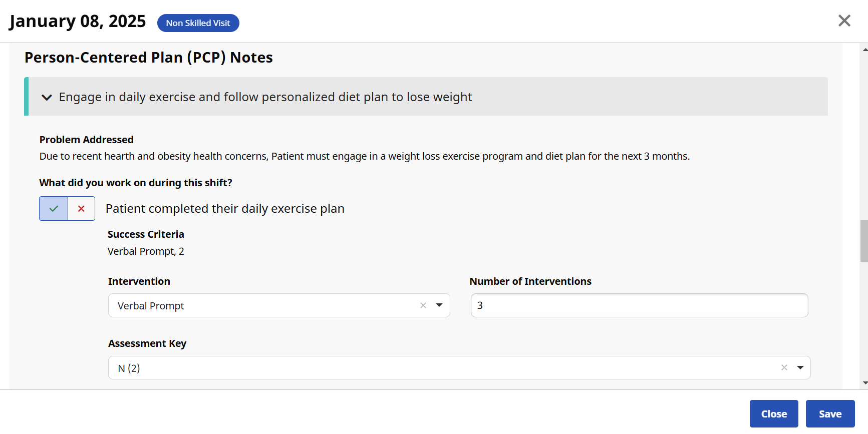The image size is (868, 434).
Task: Click the Intervention dropdown caret icon
Action: click(x=439, y=305)
